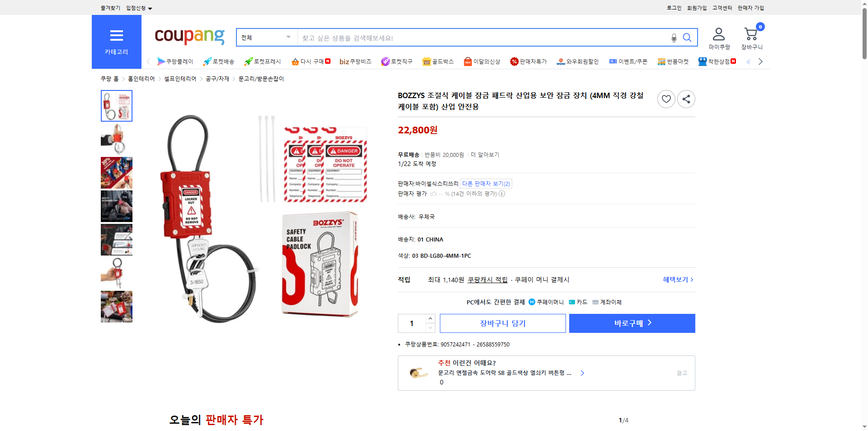Viewport: 868px width, 431px height.
Task: Select 쿠페이머니 as payment method
Action: click(546, 302)
